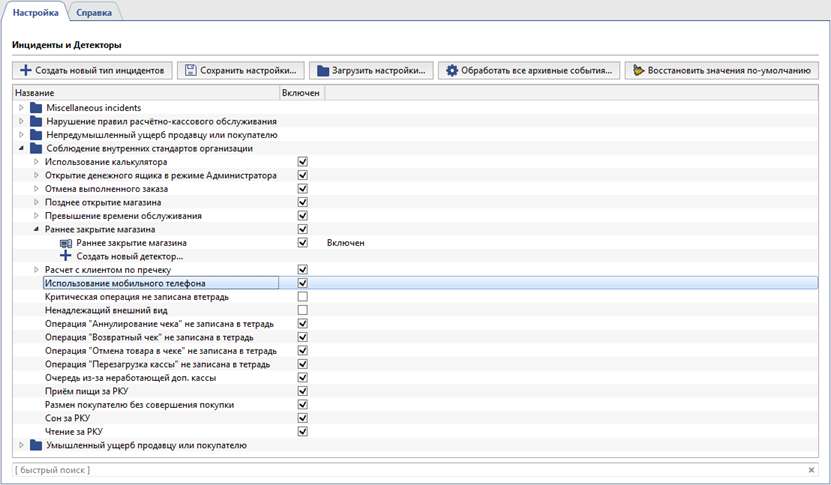Click the plus icon next to Создать новый детектор
The image size is (831, 485).
(x=66, y=256)
